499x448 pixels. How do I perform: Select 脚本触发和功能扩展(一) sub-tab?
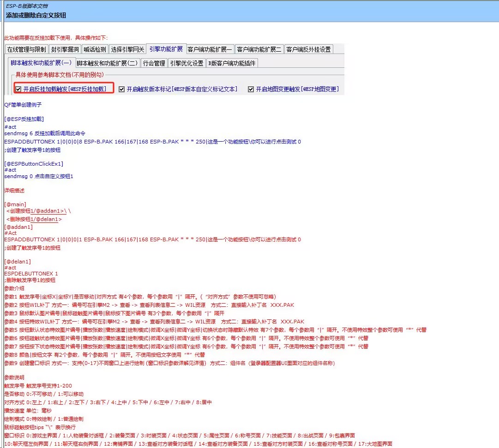41,63
